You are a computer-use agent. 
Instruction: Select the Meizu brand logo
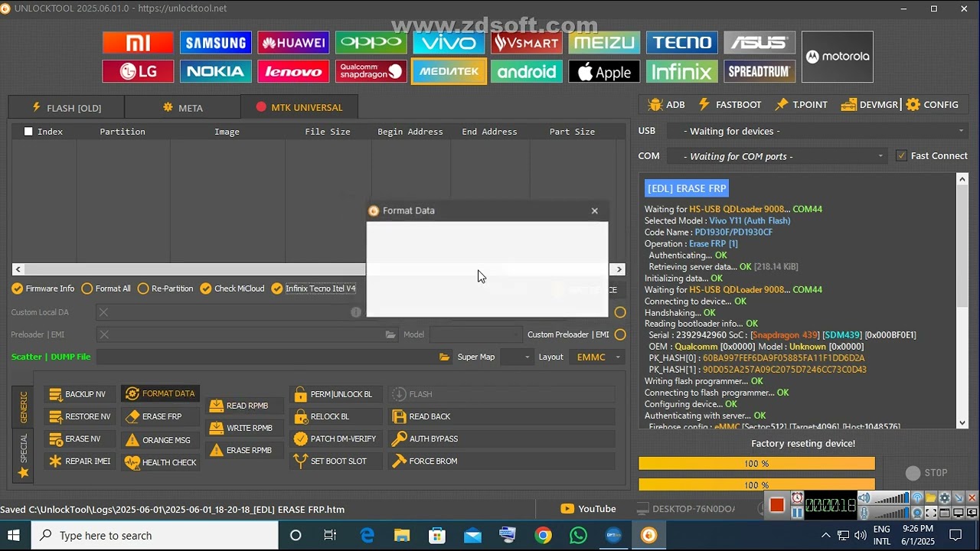pyautogui.click(x=604, y=43)
